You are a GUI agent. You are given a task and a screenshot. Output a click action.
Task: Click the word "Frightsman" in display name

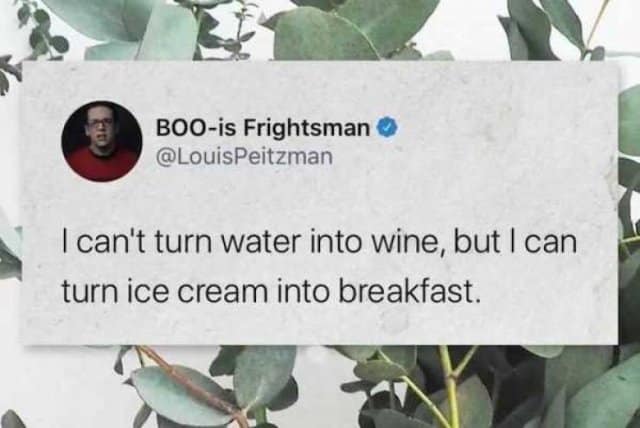(x=307, y=128)
